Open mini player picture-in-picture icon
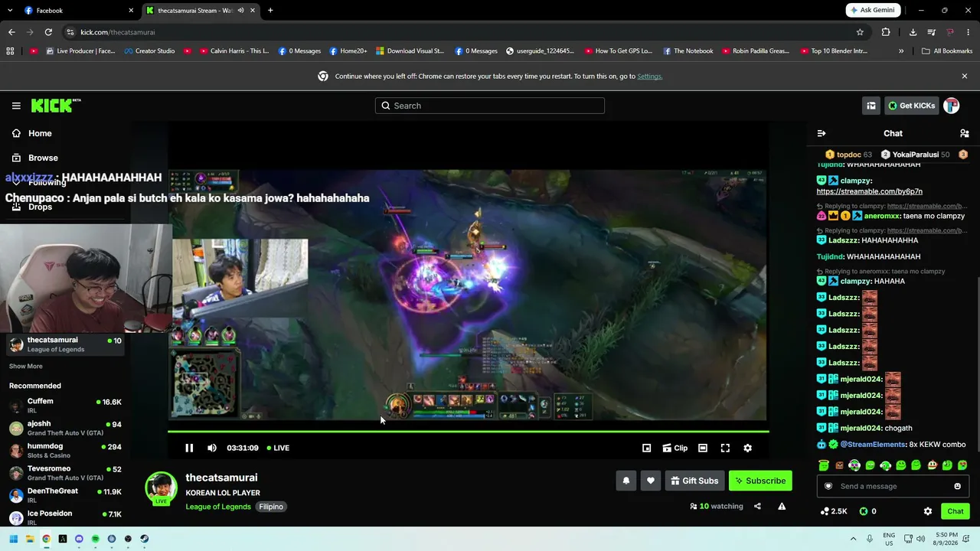The width and height of the screenshot is (980, 551). pos(647,448)
